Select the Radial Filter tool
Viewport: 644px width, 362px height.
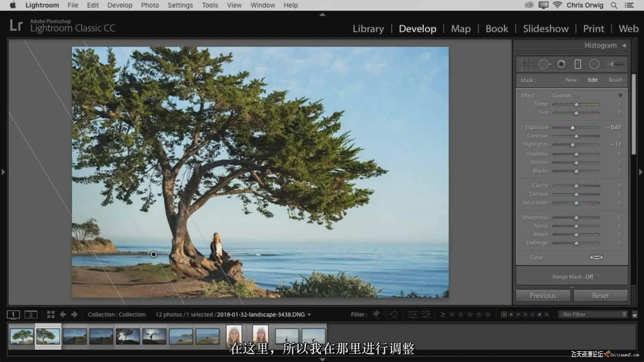[594, 64]
